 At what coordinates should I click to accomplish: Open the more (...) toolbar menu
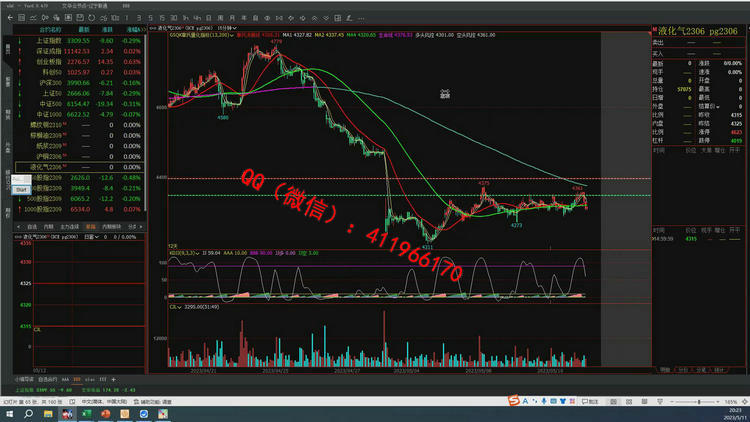[x=361, y=18]
